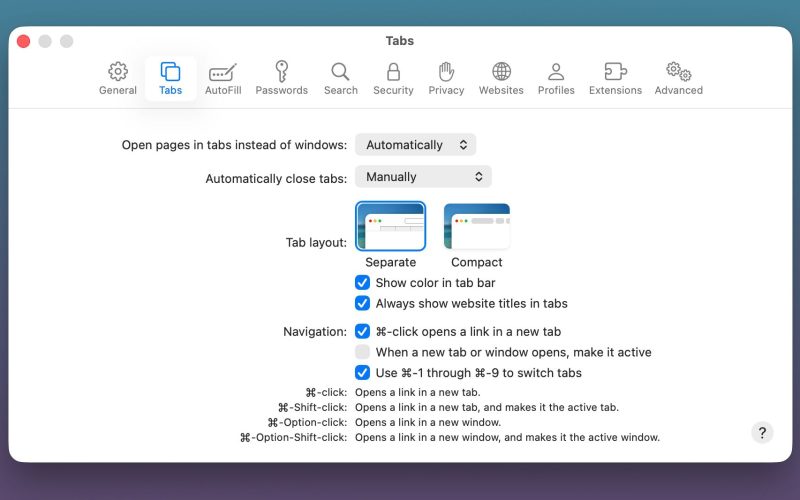Toggle ⌘-click opens a link in new tab
The width and height of the screenshot is (800, 500).
(362, 332)
